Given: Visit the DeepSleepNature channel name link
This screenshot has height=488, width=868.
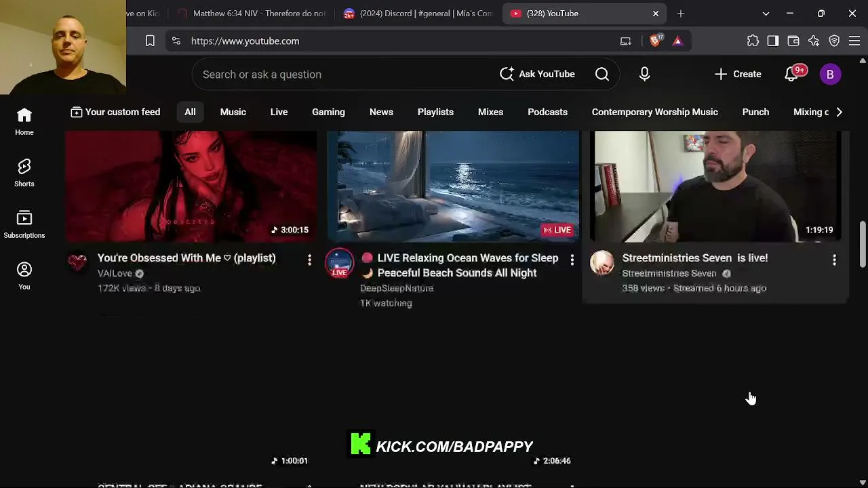Looking at the screenshot, I should 397,289.
